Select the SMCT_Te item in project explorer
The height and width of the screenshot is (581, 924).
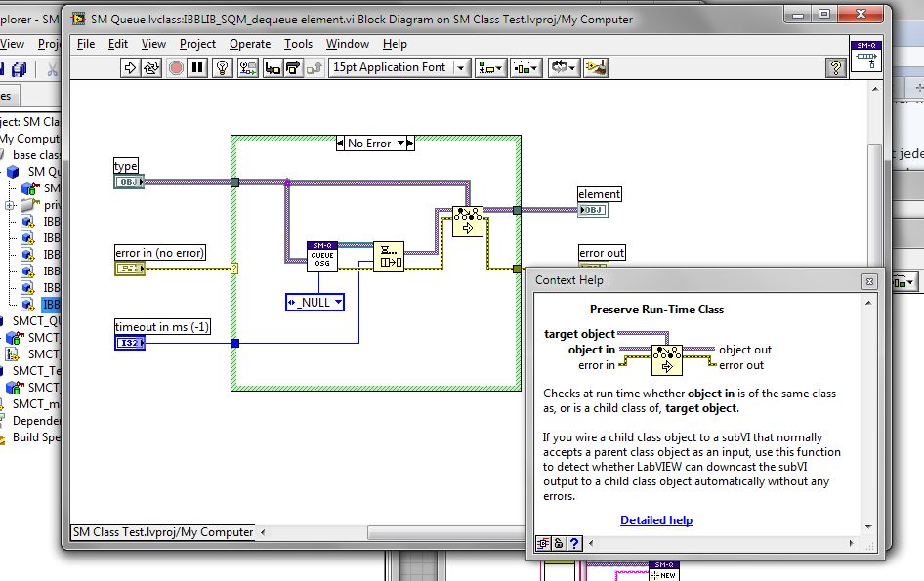36,371
